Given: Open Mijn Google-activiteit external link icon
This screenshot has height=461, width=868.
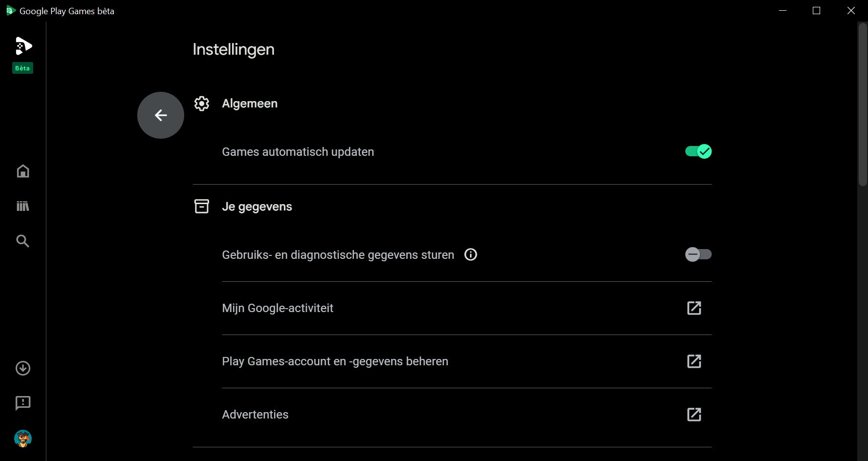Looking at the screenshot, I should coord(694,308).
